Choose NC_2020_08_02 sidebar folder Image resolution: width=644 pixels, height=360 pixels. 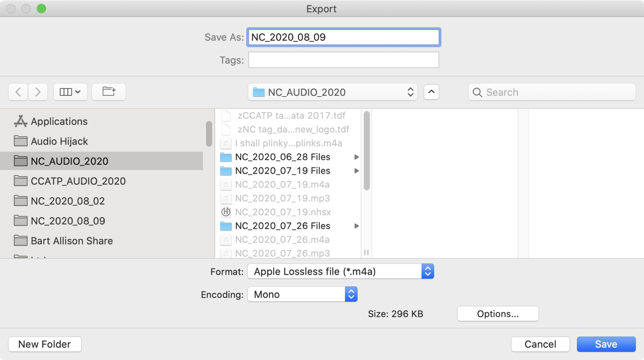68,201
